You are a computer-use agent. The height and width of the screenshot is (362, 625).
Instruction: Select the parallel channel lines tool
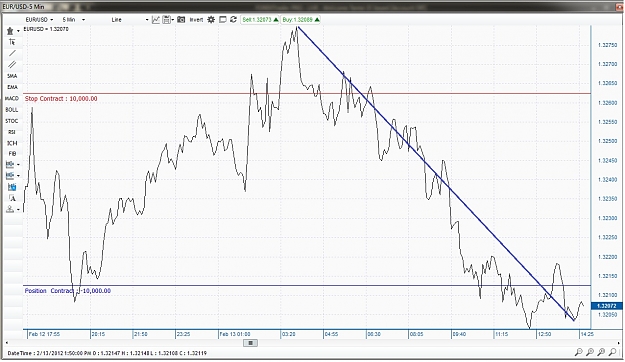pyautogui.click(x=12, y=64)
